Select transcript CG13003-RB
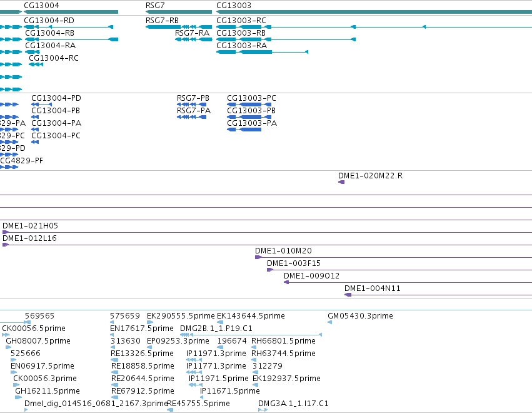 click(241, 33)
